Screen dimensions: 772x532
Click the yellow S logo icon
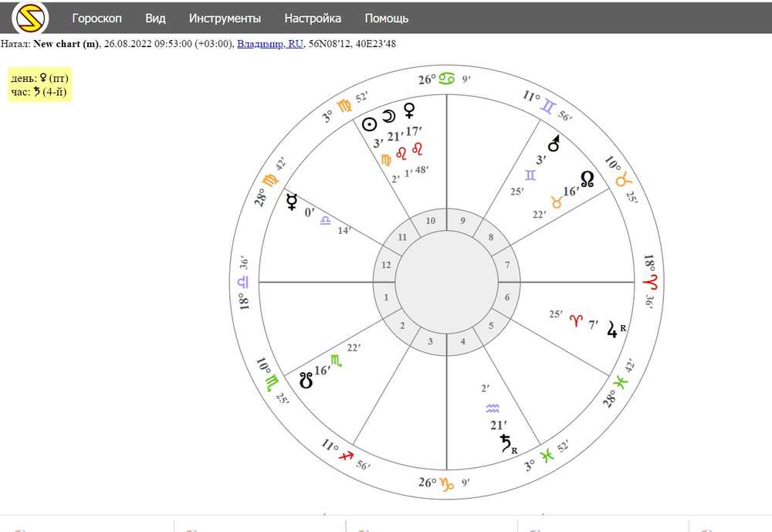point(30,19)
